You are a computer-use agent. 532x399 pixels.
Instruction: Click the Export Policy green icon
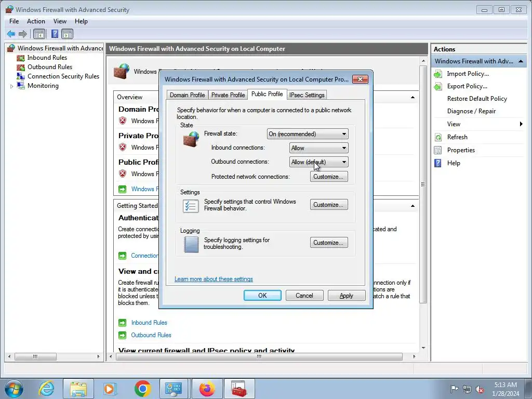[438, 87]
